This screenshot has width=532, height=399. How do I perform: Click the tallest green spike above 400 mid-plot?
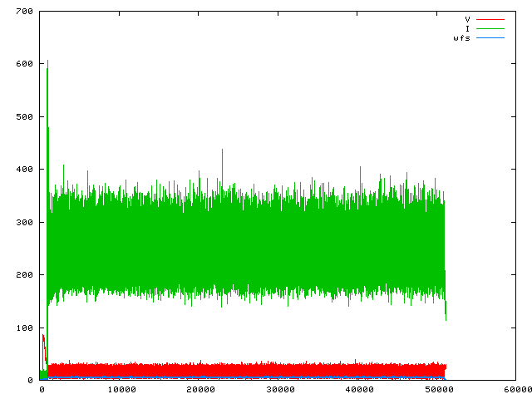(x=222, y=150)
